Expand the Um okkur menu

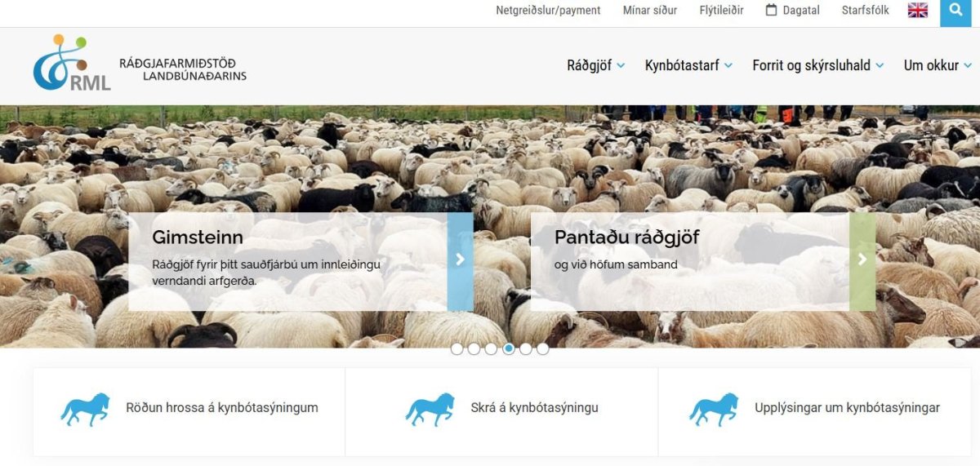pos(938,65)
